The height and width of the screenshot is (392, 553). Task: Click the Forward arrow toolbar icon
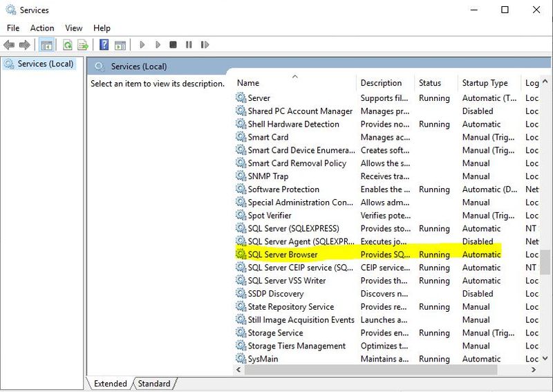(25, 45)
